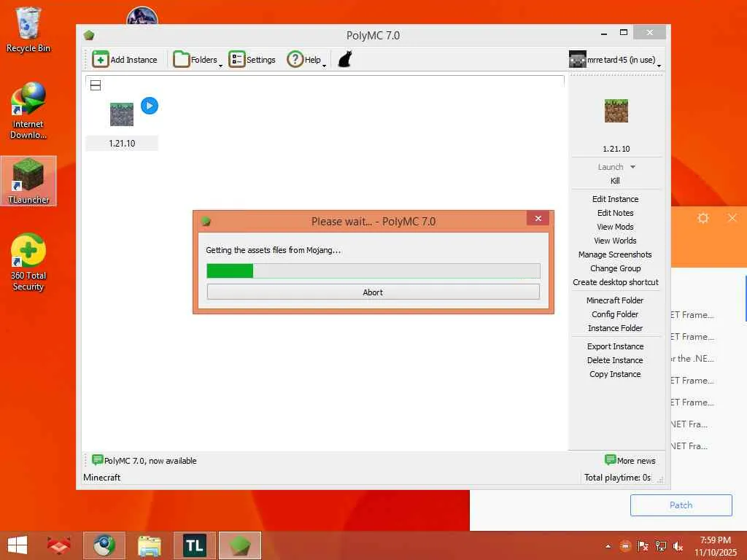Click the PolyMC 7.0 now available news link
Image resolution: width=747 pixels, height=560 pixels.
(150, 461)
